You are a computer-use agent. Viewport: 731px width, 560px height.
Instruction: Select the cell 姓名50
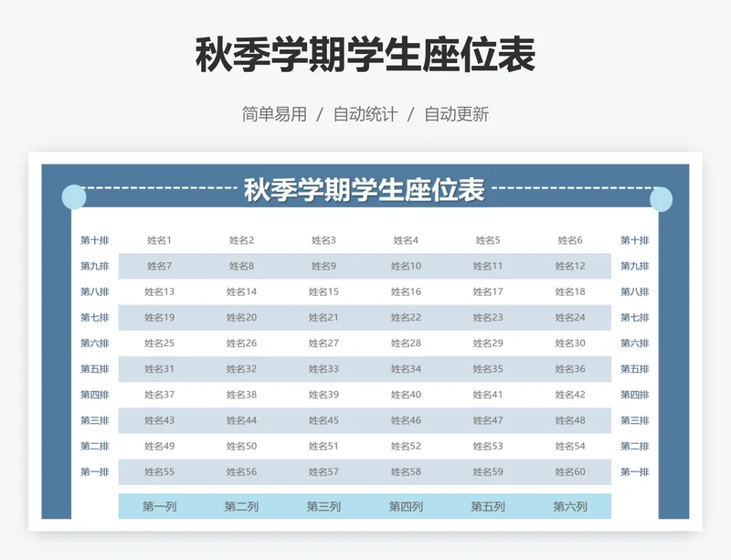(x=241, y=446)
